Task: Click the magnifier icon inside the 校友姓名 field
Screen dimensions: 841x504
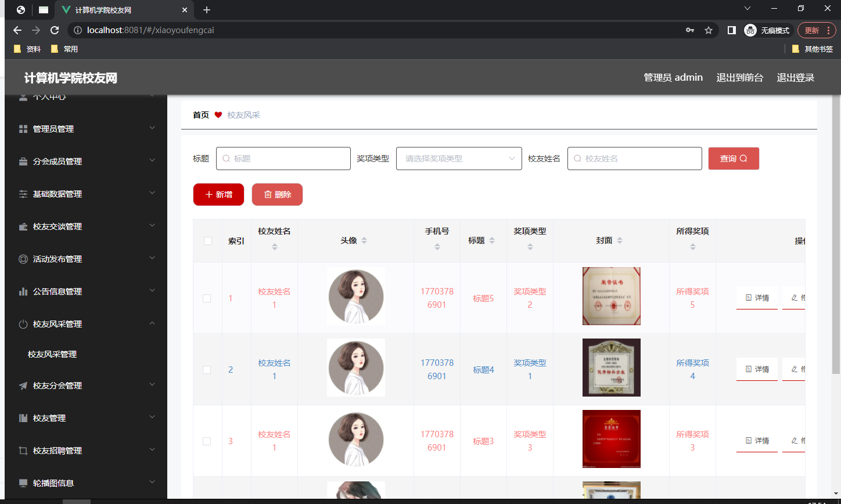Action: pos(577,158)
